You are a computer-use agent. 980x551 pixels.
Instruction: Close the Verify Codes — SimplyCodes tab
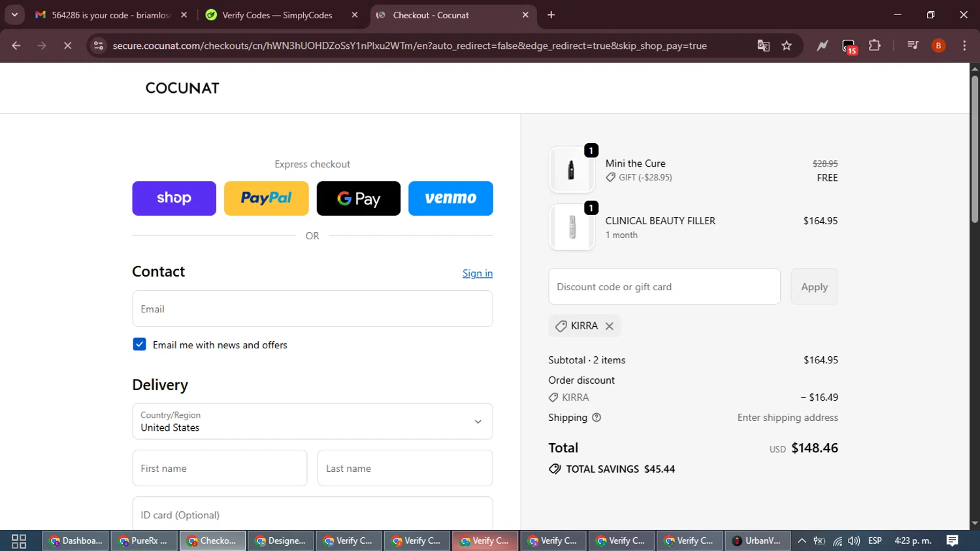coord(355,15)
